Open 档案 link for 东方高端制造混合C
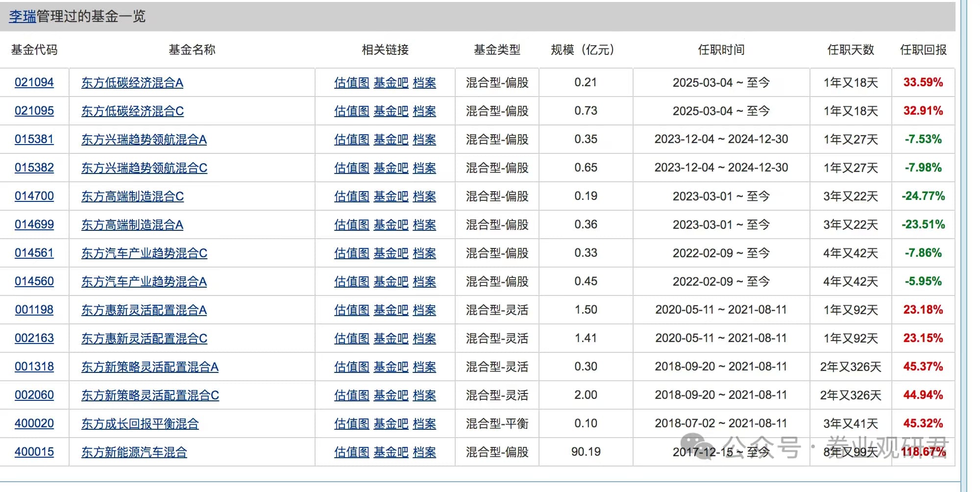The image size is (980, 492). pos(424,197)
